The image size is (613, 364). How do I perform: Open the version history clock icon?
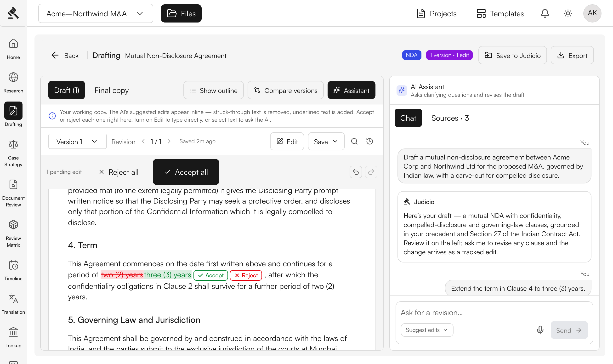370,141
